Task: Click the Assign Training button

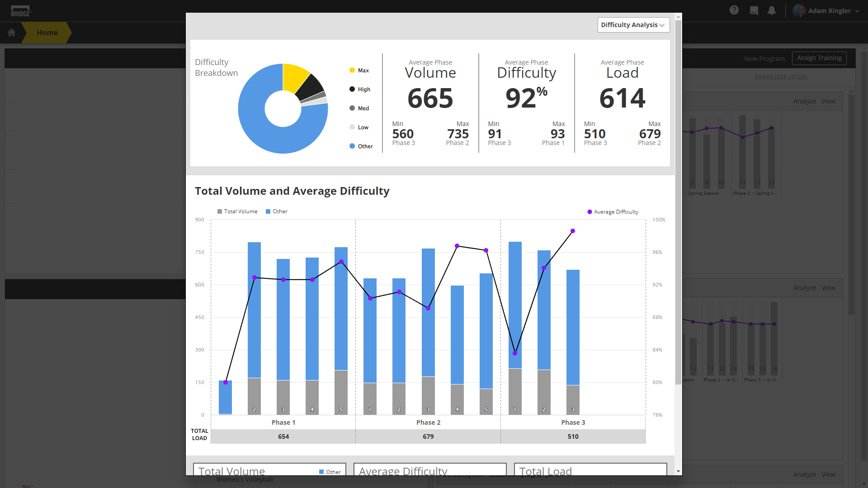Action: 819,58
